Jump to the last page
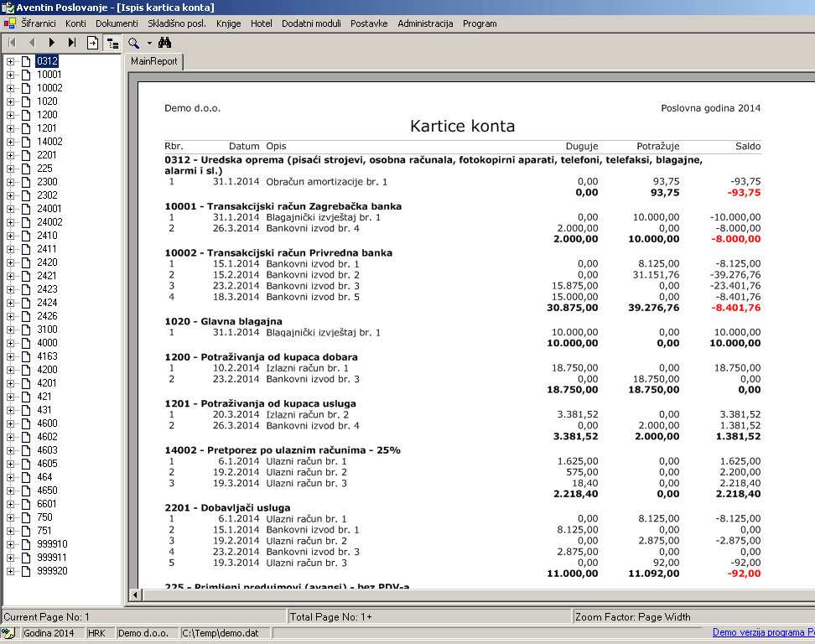This screenshot has width=815, height=644. point(71,44)
